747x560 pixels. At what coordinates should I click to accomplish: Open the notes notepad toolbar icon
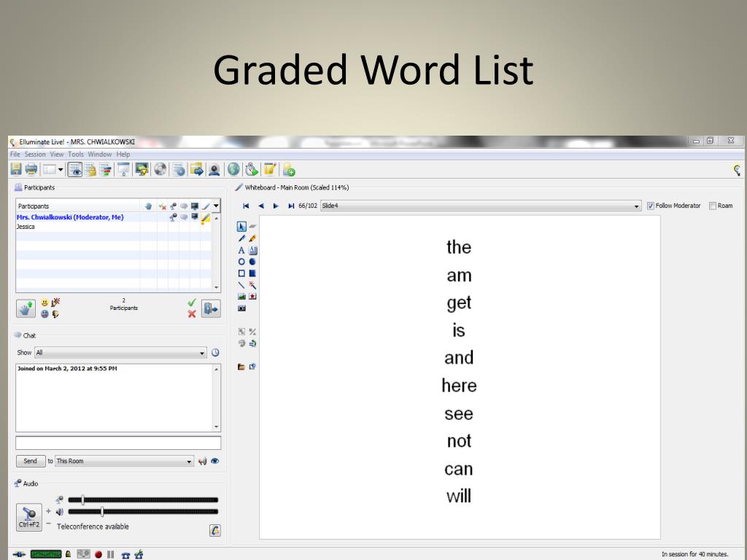(270, 169)
